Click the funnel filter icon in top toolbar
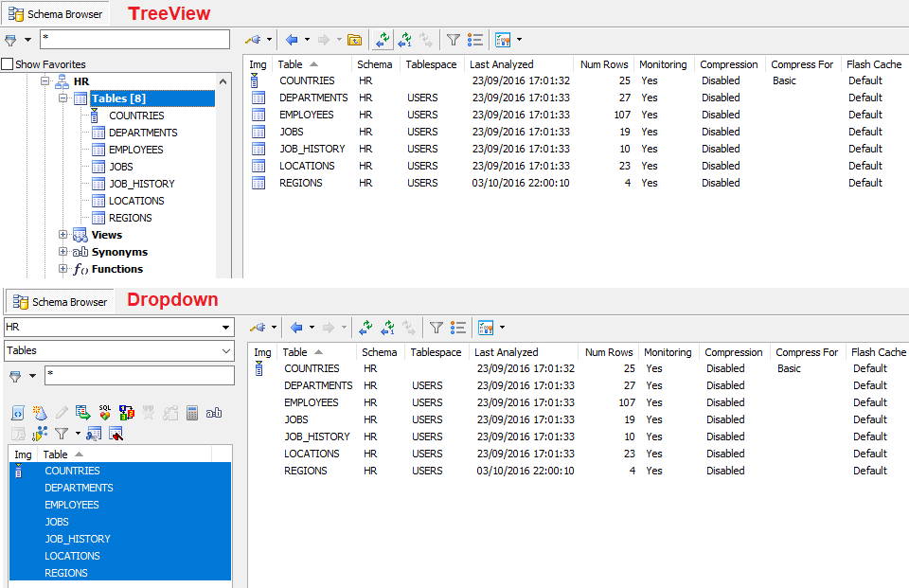 [x=454, y=40]
